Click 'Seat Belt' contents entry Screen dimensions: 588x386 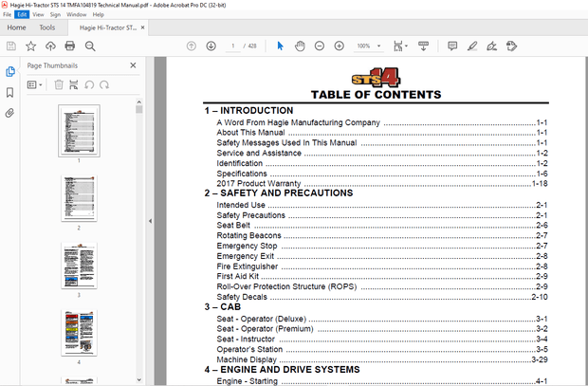[x=233, y=225]
